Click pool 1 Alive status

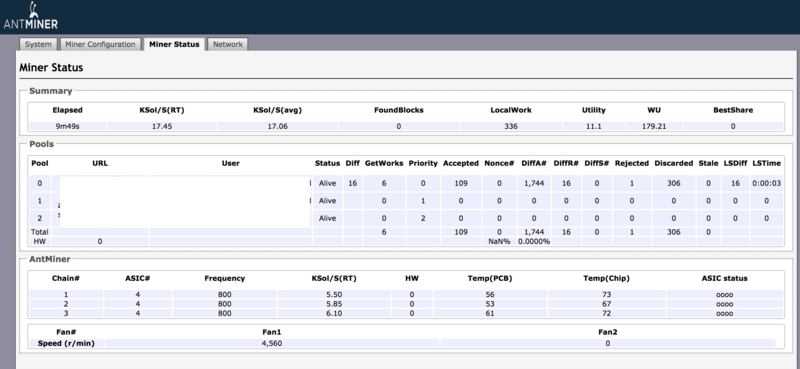point(327,201)
